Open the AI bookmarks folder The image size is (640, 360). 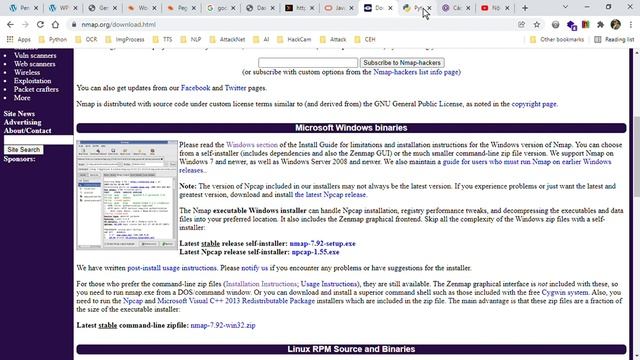(261, 40)
